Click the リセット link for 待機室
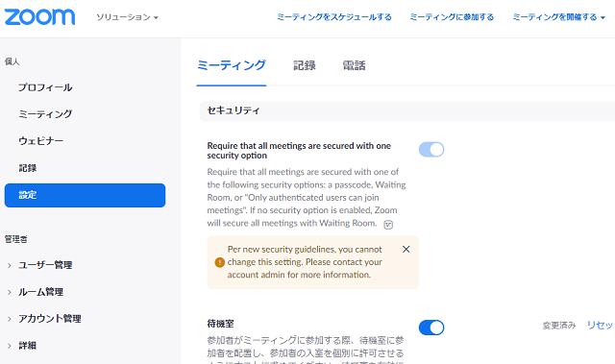 tap(601, 326)
